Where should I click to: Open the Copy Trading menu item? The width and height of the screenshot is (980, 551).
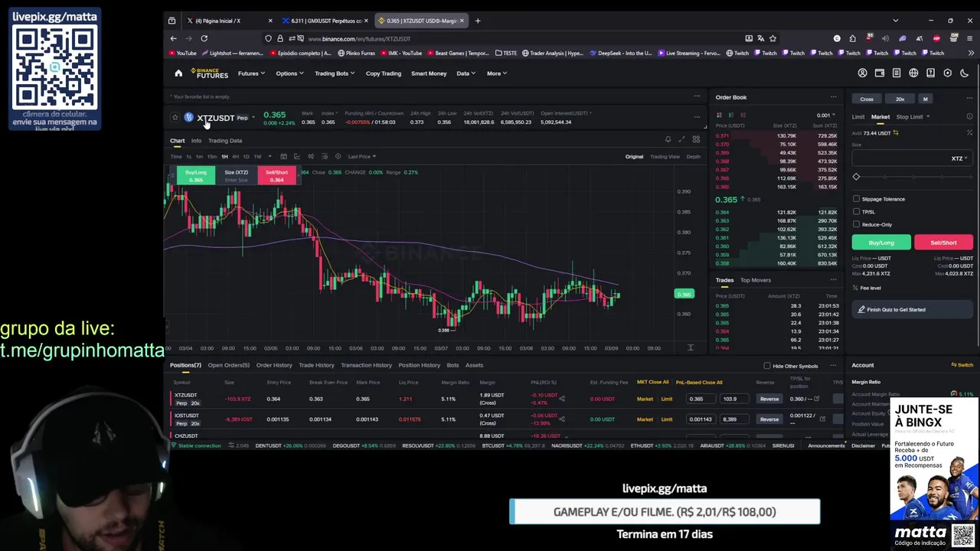click(x=384, y=73)
